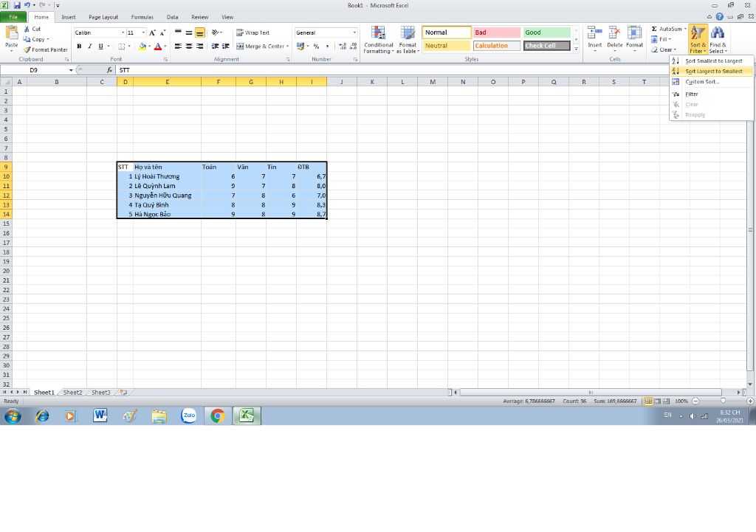Click the Shrink Font icon
Image resolution: width=756 pixels, height=532 pixels.
[x=163, y=32]
